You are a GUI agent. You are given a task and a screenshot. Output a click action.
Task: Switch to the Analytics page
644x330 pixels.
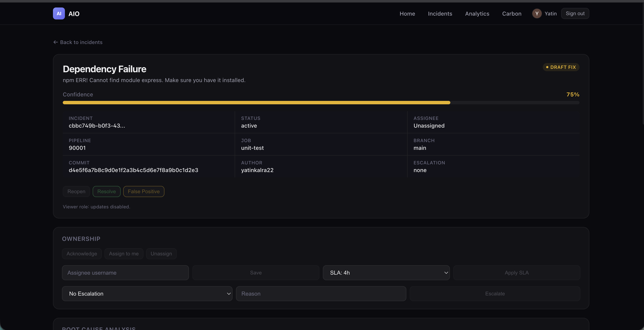[477, 14]
